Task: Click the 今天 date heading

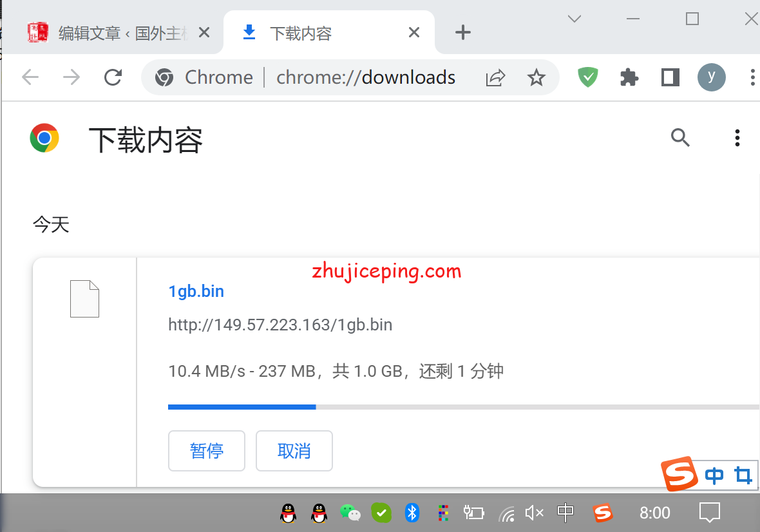Action: 51,225
